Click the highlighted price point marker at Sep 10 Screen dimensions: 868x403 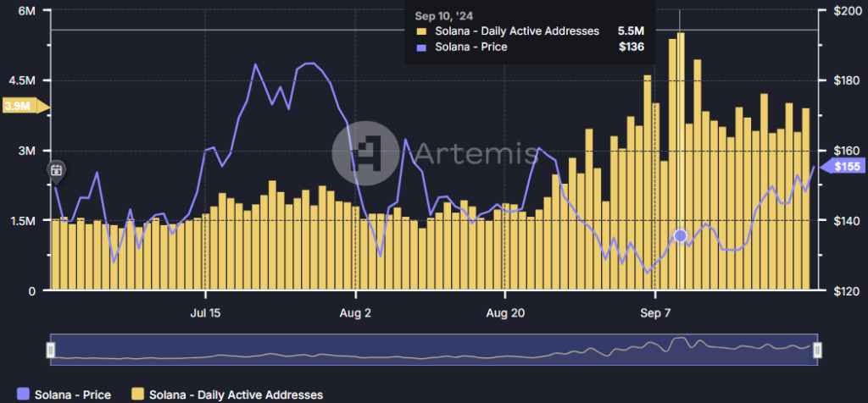pos(681,236)
